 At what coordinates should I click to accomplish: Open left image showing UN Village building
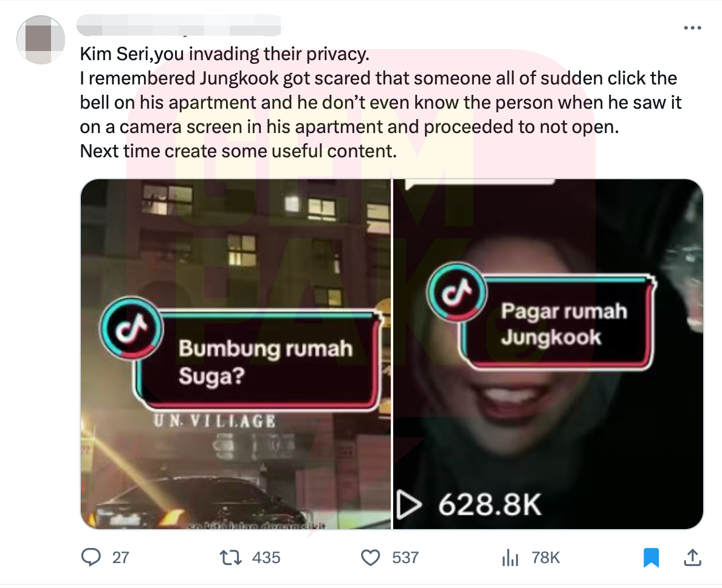(236, 354)
